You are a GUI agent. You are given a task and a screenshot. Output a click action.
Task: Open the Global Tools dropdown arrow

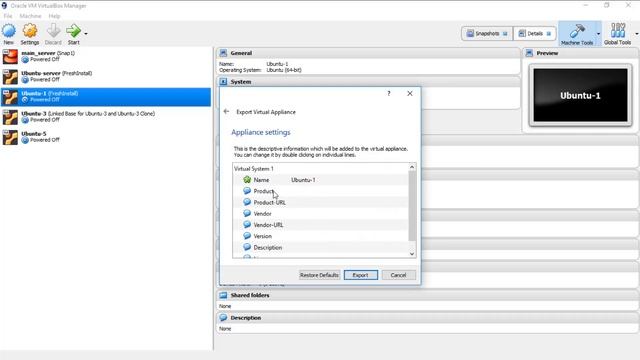637,34
